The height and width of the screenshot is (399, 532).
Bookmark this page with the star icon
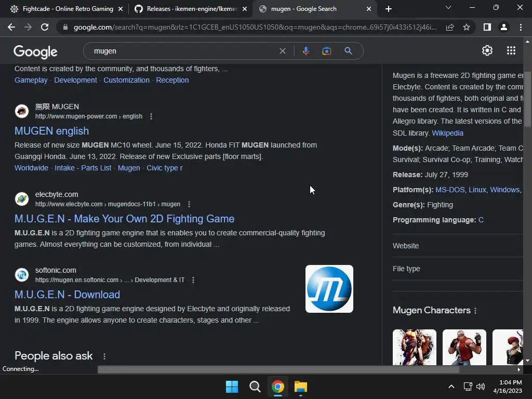click(467, 27)
